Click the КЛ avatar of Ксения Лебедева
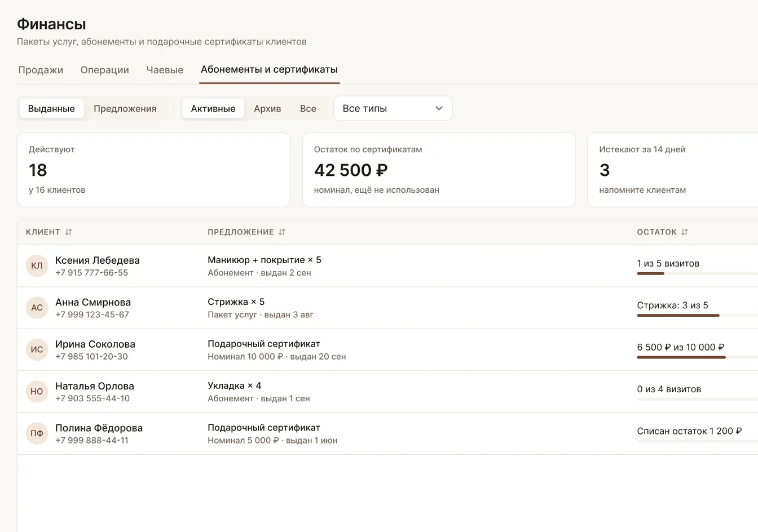Image resolution: width=758 pixels, height=532 pixels. [x=37, y=266]
